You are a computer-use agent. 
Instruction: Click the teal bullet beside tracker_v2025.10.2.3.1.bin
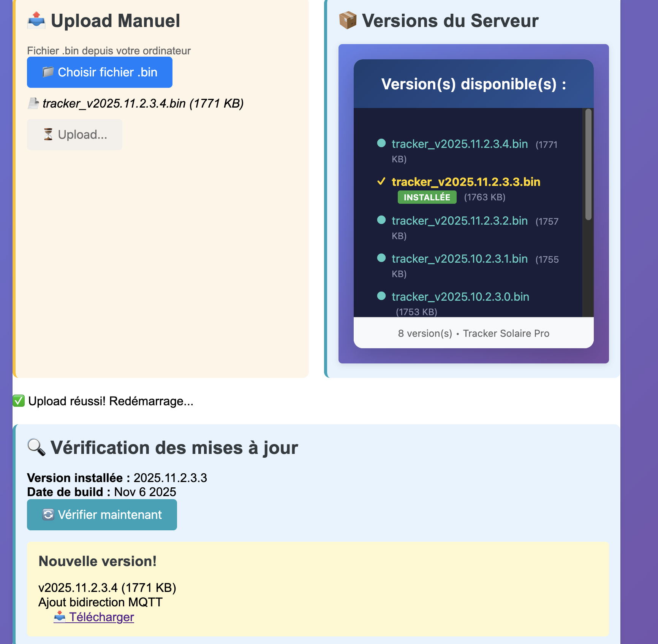pyautogui.click(x=381, y=258)
